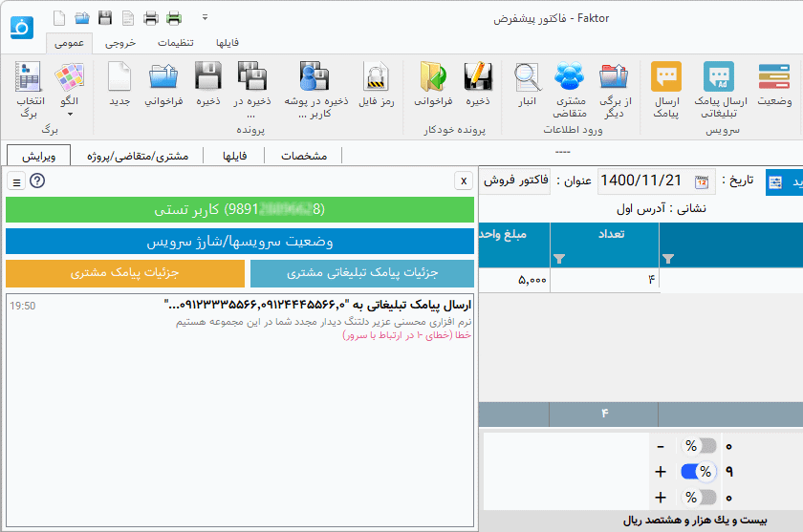Toggle the bottom percent switch
Viewport: 803px width, 532px height.
[x=700, y=498]
